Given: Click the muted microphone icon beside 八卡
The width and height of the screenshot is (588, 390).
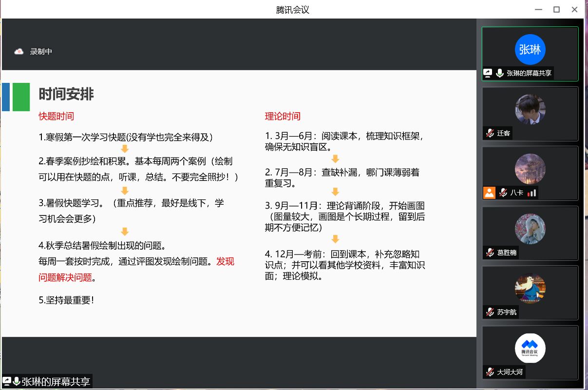Looking at the screenshot, I should click(503, 193).
